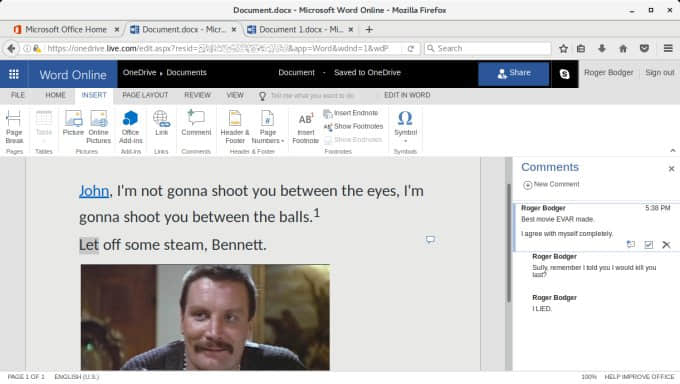The image size is (680, 384).
Task: Toggle Show Footnotes option
Action: [x=353, y=126]
